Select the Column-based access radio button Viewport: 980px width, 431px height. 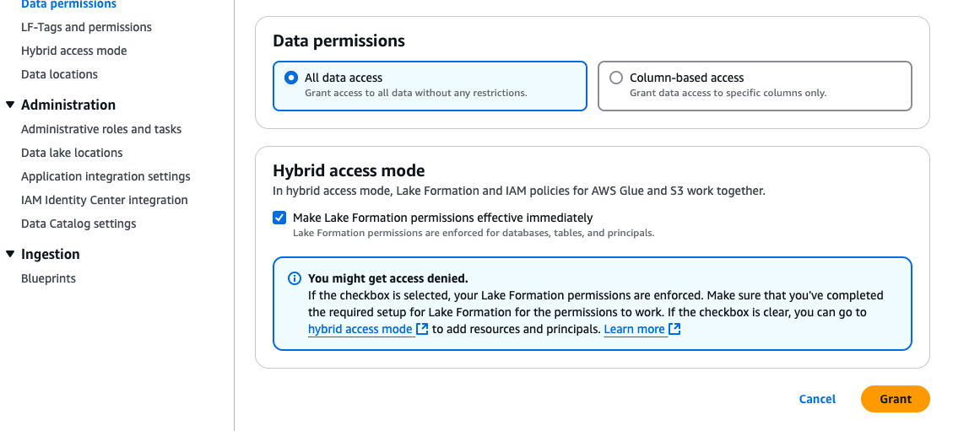pyautogui.click(x=616, y=78)
